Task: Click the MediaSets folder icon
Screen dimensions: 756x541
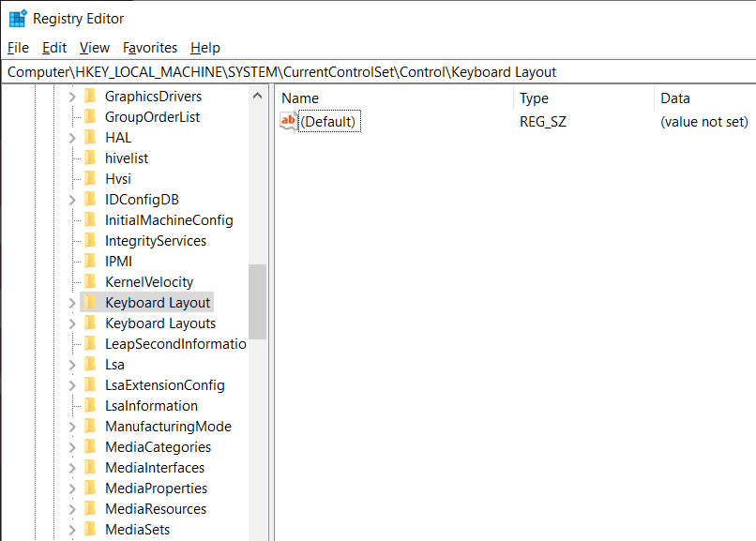Action: (x=90, y=530)
